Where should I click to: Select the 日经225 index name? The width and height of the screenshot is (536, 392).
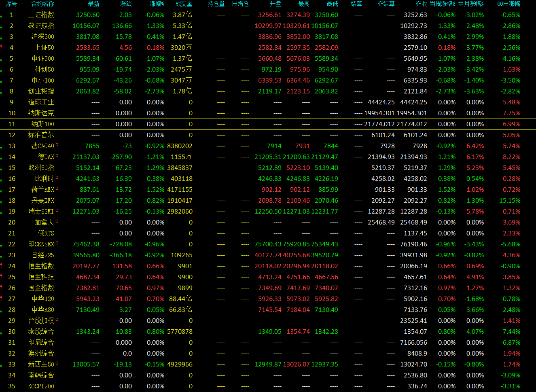(x=43, y=255)
